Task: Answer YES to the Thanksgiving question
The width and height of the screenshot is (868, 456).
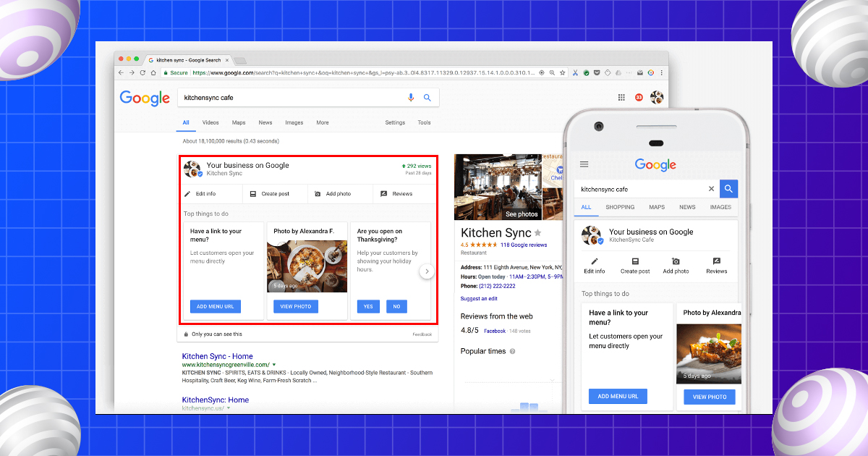Action: (x=367, y=306)
